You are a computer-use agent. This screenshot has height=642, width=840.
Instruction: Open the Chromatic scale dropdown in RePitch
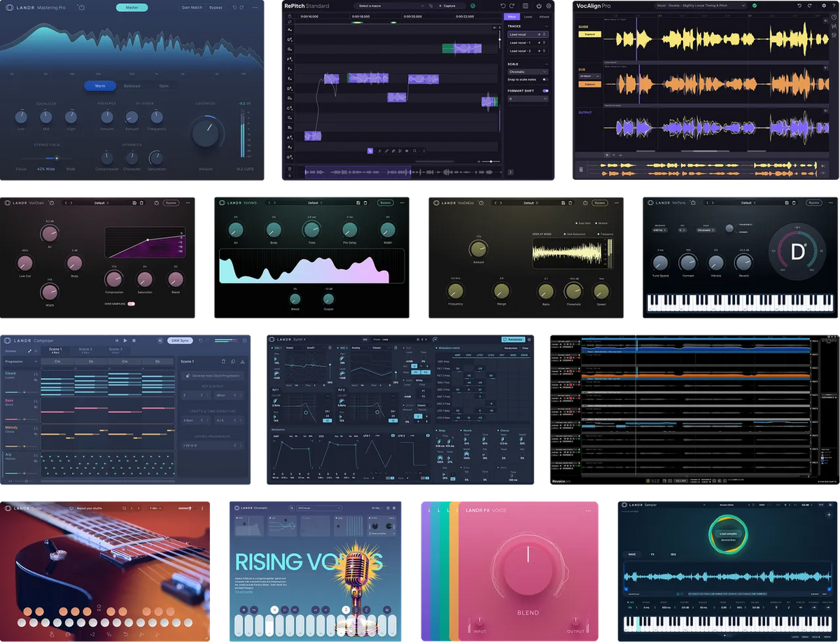527,72
